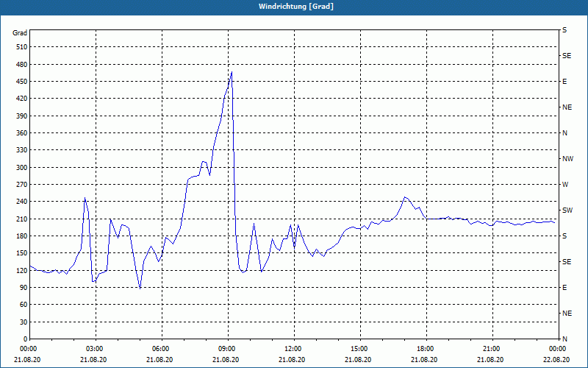Click the date label 22.08.20

pyautogui.click(x=556, y=360)
